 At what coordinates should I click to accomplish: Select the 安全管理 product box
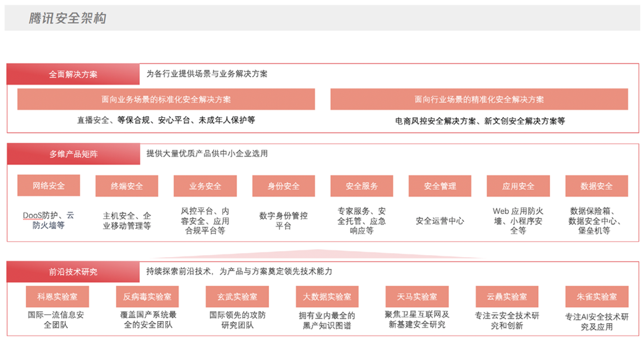pyautogui.click(x=440, y=186)
